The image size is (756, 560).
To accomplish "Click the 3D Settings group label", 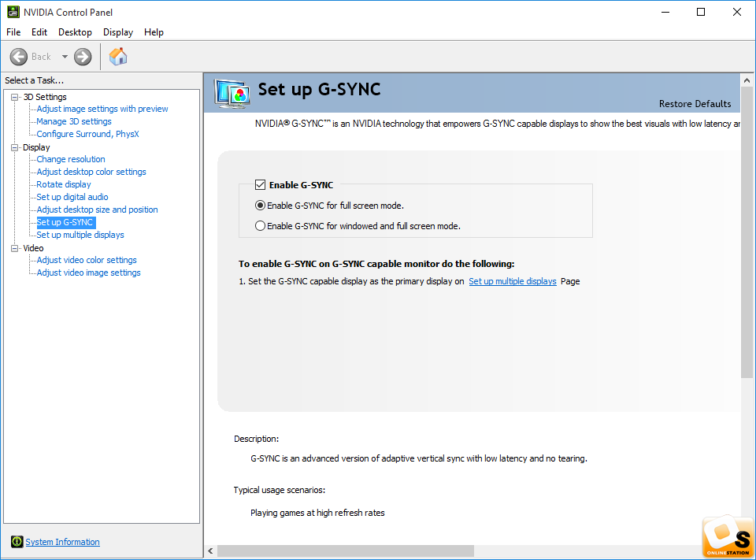I will click(45, 97).
